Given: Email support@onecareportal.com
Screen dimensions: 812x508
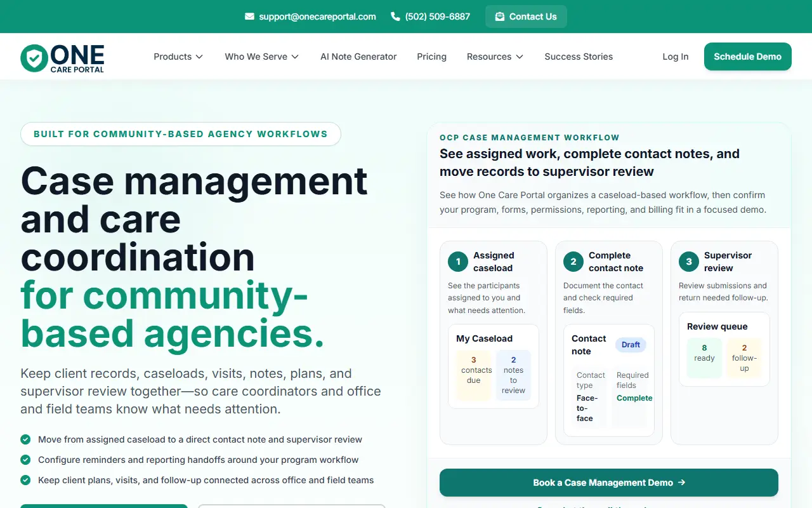Looking at the screenshot, I should coord(310,17).
